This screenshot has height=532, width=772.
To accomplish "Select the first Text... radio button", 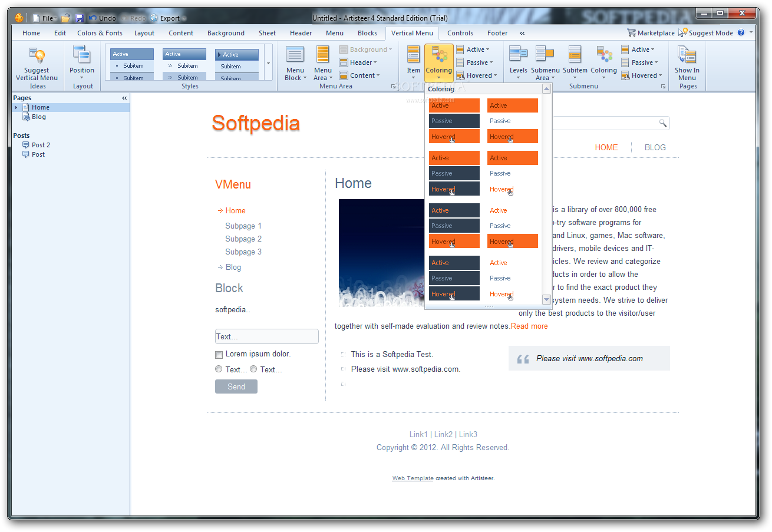I will coord(219,369).
